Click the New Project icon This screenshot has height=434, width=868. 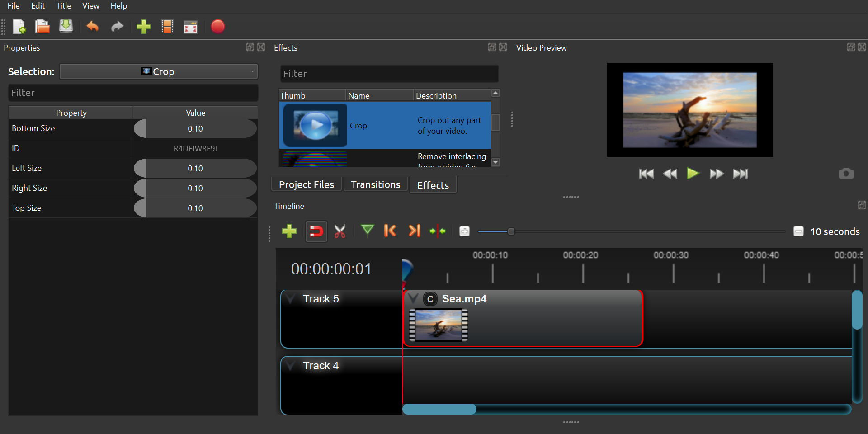[x=19, y=27]
